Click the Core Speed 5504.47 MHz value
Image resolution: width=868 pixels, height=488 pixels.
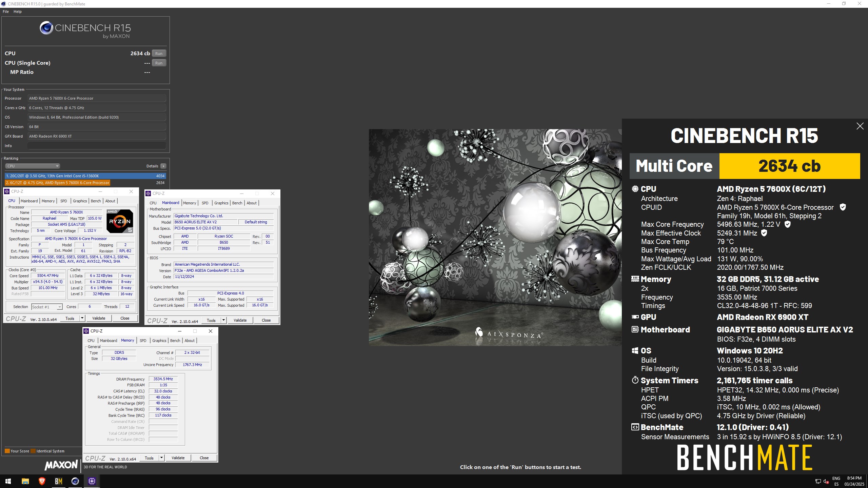48,276
